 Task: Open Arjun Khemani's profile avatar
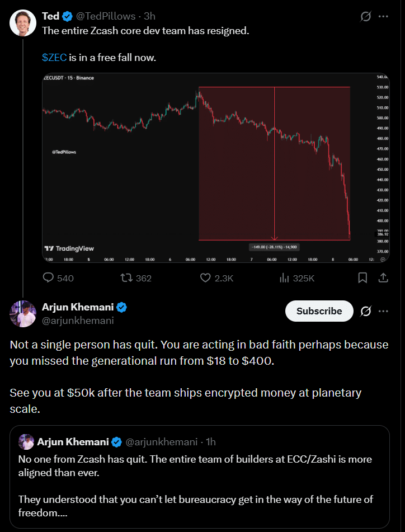(x=22, y=313)
